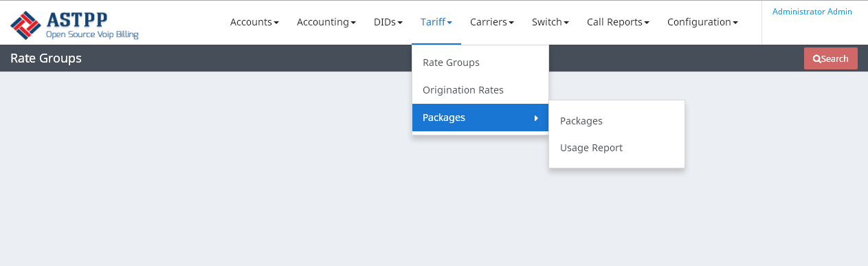
Task: Collapse the Tariff menu
Action: pyautogui.click(x=436, y=22)
